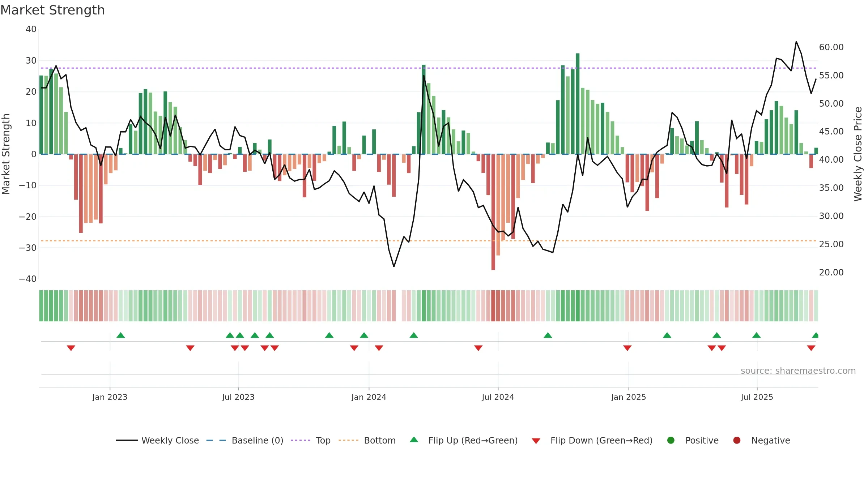
Task: Click the Market Strength chart title
Action: [52, 10]
